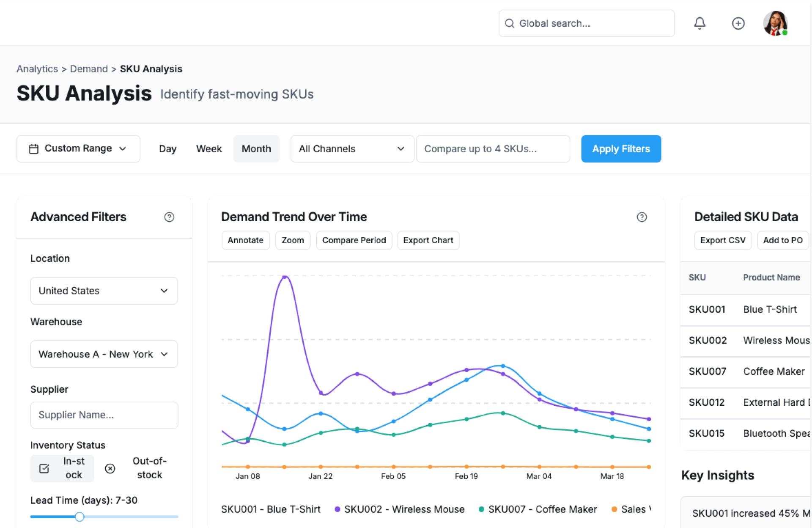This screenshot has width=812, height=528.
Task: Select the Day granularity tab
Action: [x=167, y=149]
